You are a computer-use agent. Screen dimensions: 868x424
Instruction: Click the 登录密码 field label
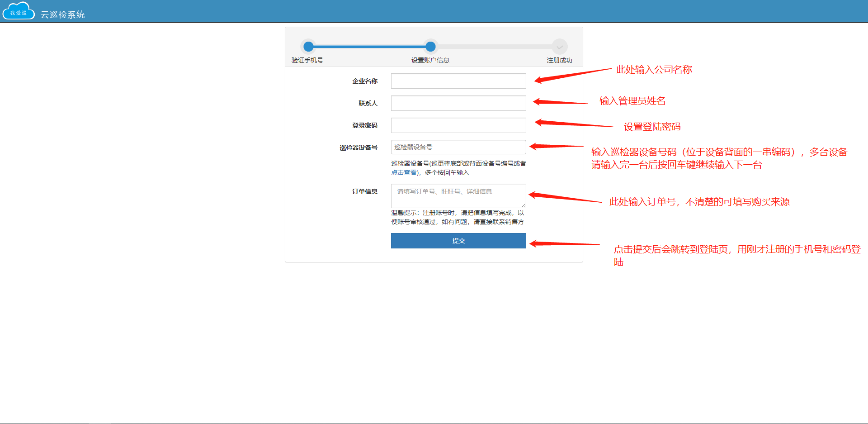(x=365, y=125)
